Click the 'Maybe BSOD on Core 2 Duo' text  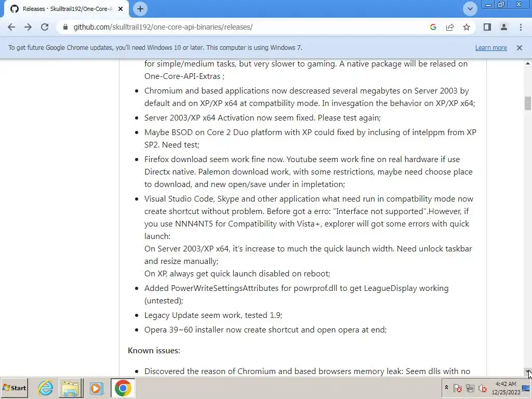click(x=310, y=138)
